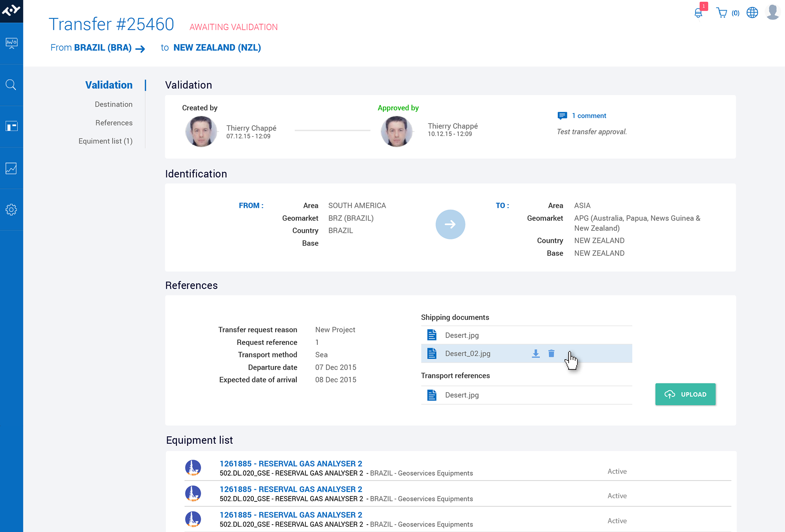Click the company logo at top-left

11,10
